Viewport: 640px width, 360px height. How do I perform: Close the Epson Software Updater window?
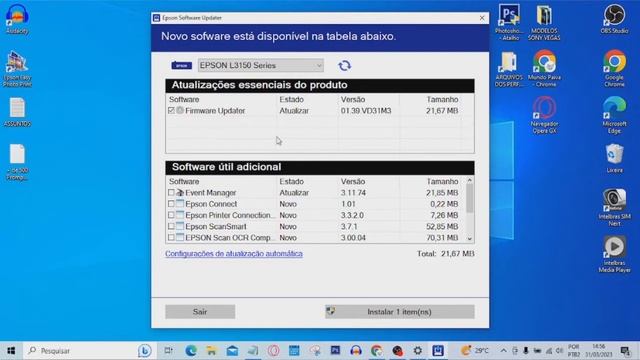point(482,18)
